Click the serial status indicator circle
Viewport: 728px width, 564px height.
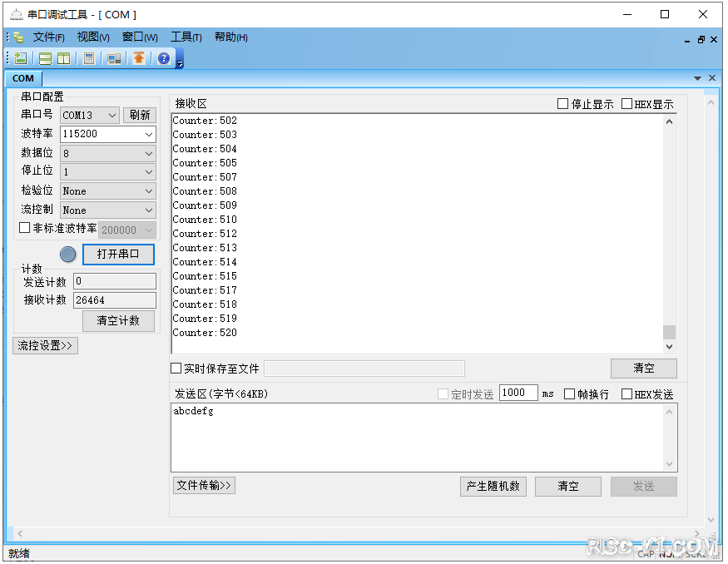[67, 255]
